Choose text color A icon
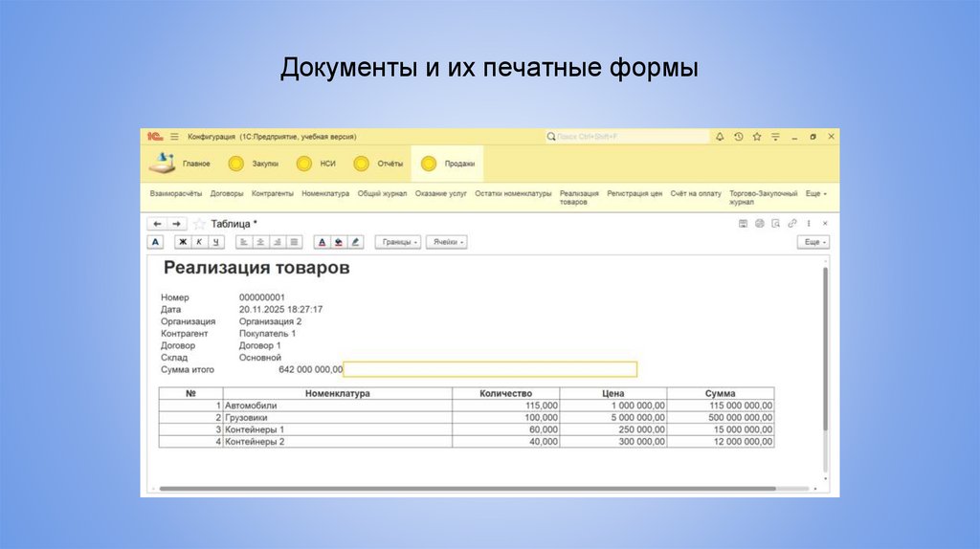Image resolution: width=980 pixels, height=549 pixels. [322, 242]
